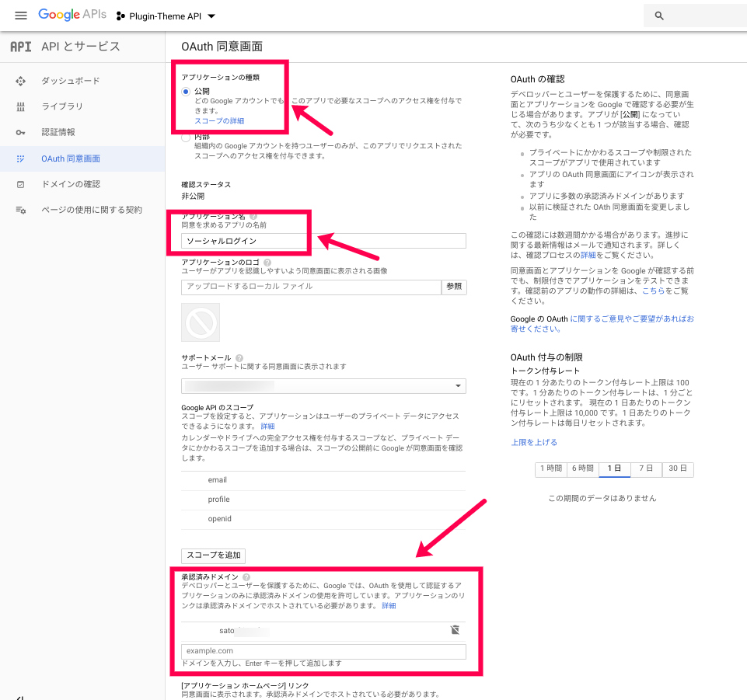Select the 内部 application type radio button
The image size is (747, 700).
[x=186, y=138]
